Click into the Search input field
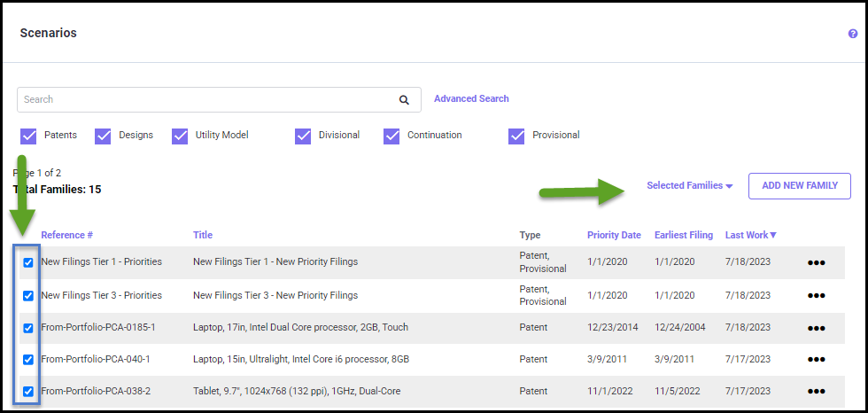 (x=204, y=100)
